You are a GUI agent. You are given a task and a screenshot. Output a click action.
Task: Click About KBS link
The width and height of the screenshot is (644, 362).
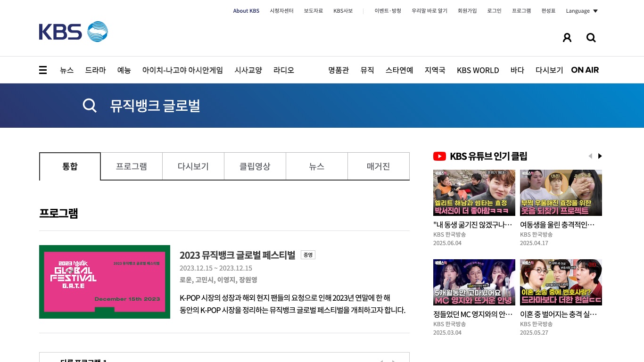(246, 11)
